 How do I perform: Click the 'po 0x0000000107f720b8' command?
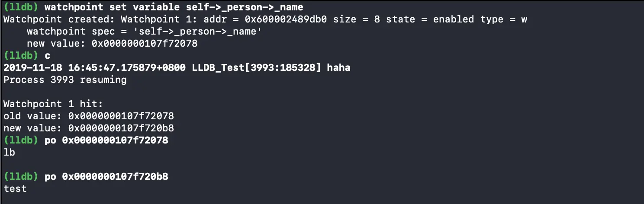coord(106,177)
